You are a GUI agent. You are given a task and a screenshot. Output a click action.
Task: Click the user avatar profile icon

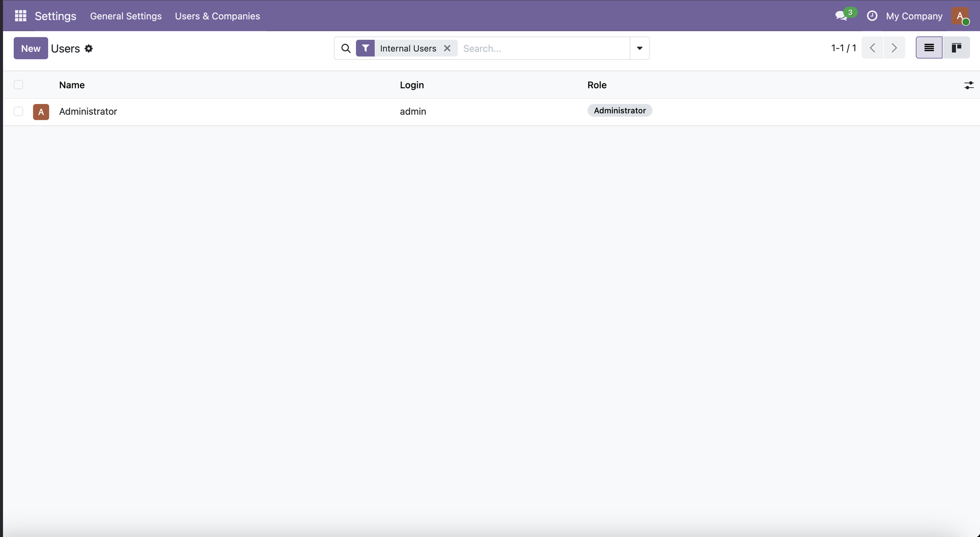pos(959,16)
